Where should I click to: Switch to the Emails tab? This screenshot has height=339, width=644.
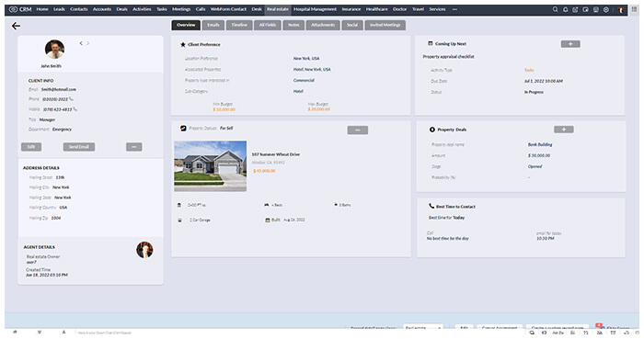213,25
